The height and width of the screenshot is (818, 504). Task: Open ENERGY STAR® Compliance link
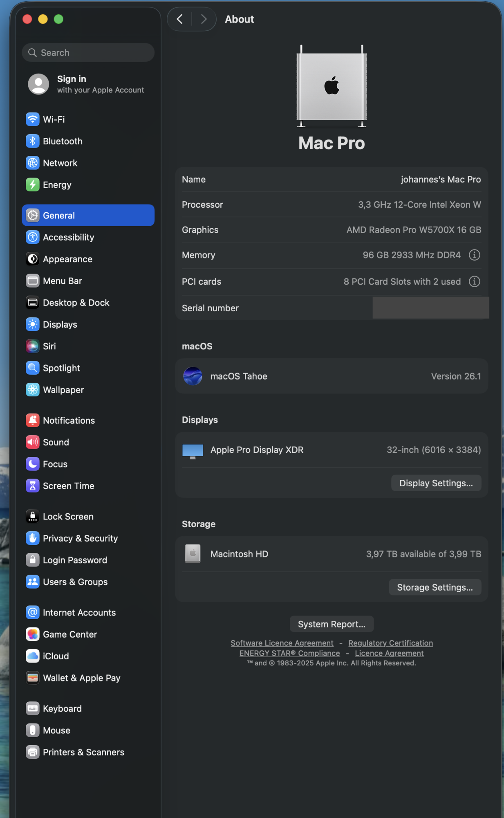tap(289, 653)
